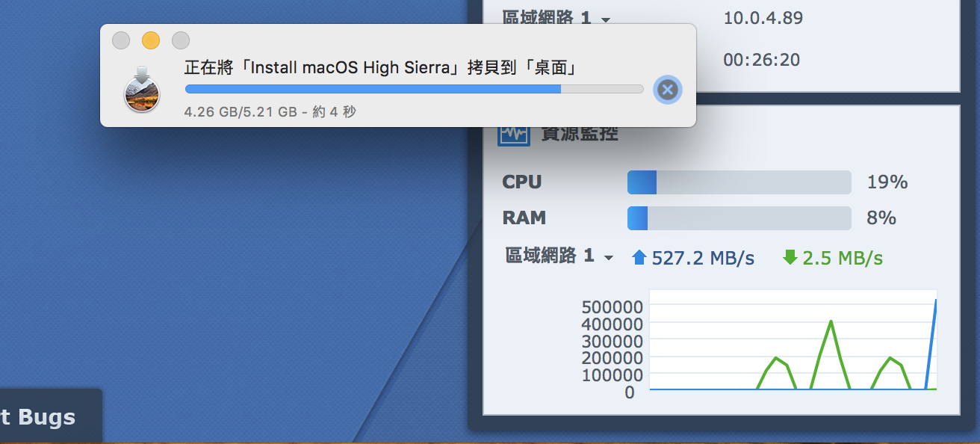Click the gray zoom button in copy dialog
Viewport: 980px width, 444px height.
click(181, 40)
